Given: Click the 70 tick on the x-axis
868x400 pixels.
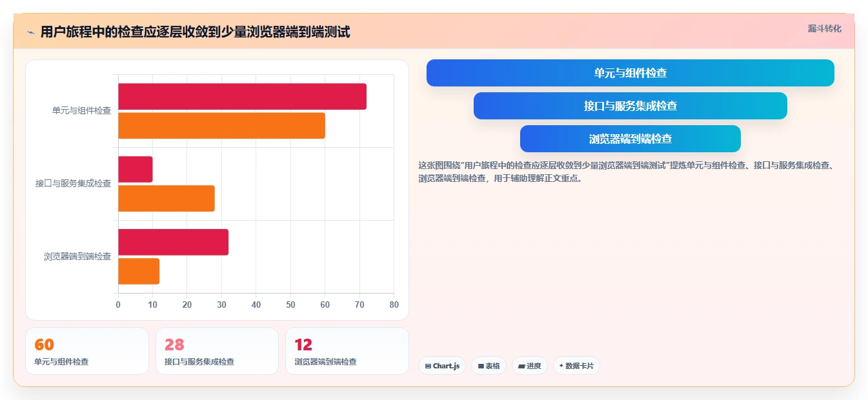Looking at the screenshot, I should [359, 305].
